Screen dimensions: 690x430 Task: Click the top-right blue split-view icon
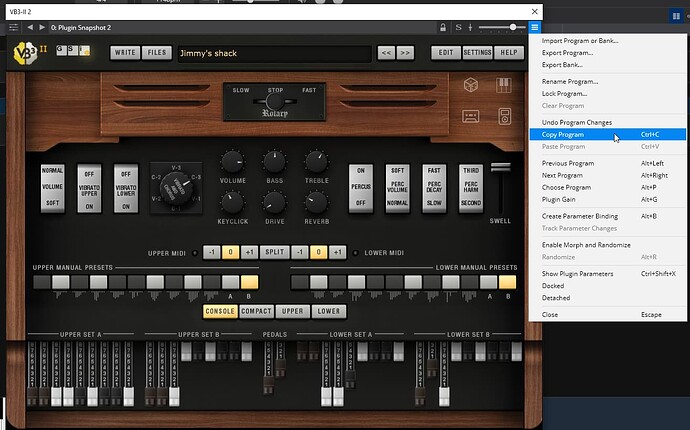click(676, 16)
